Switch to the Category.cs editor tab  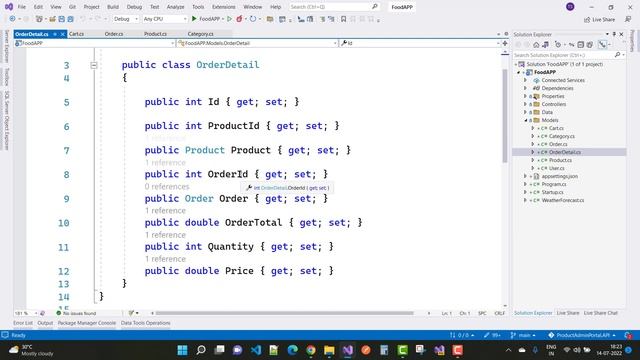click(200, 34)
